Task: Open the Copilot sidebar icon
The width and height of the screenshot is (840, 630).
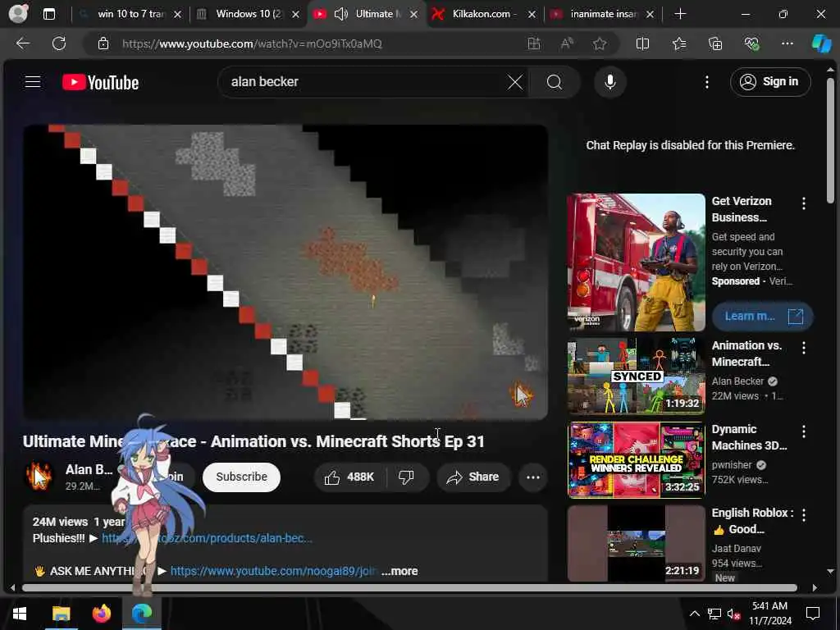Action: point(821,43)
